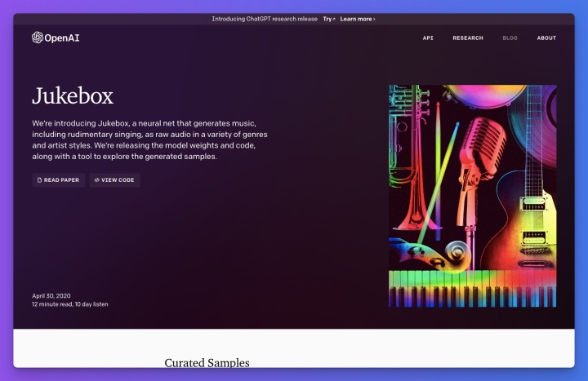This screenshot has height=381, width=588.
Task: Click the OpenAI logo
Action: 56,38
